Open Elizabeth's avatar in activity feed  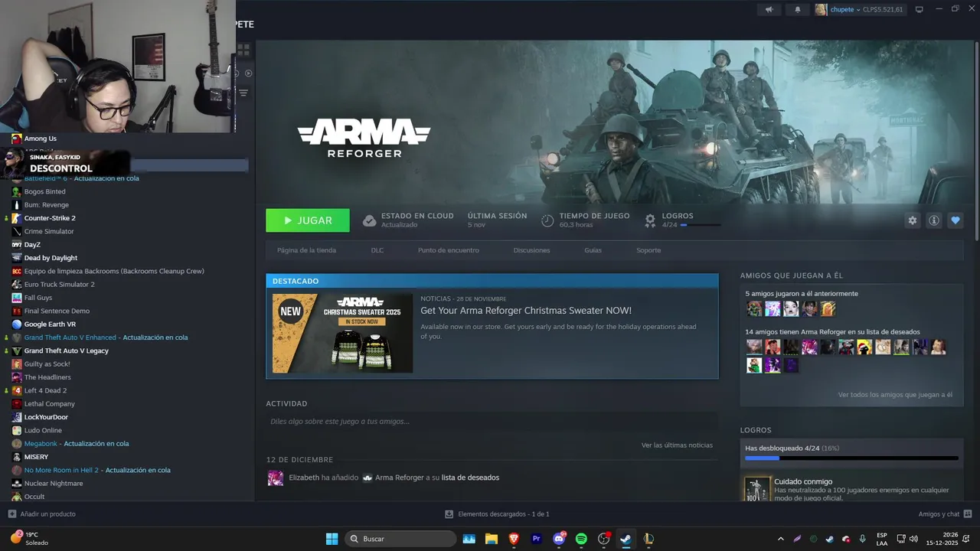(275, 478)
